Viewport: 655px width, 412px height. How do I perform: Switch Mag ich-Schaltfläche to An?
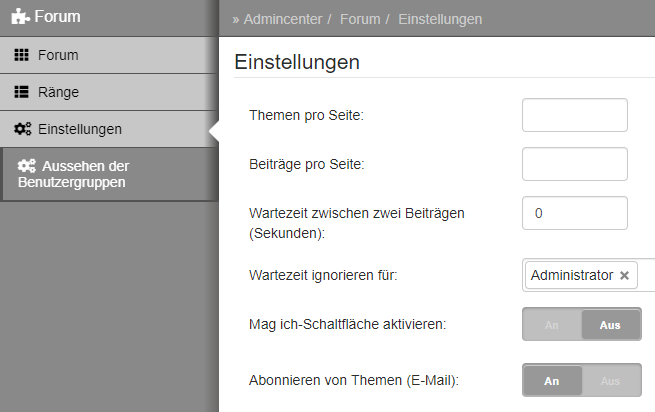[551, 325]
